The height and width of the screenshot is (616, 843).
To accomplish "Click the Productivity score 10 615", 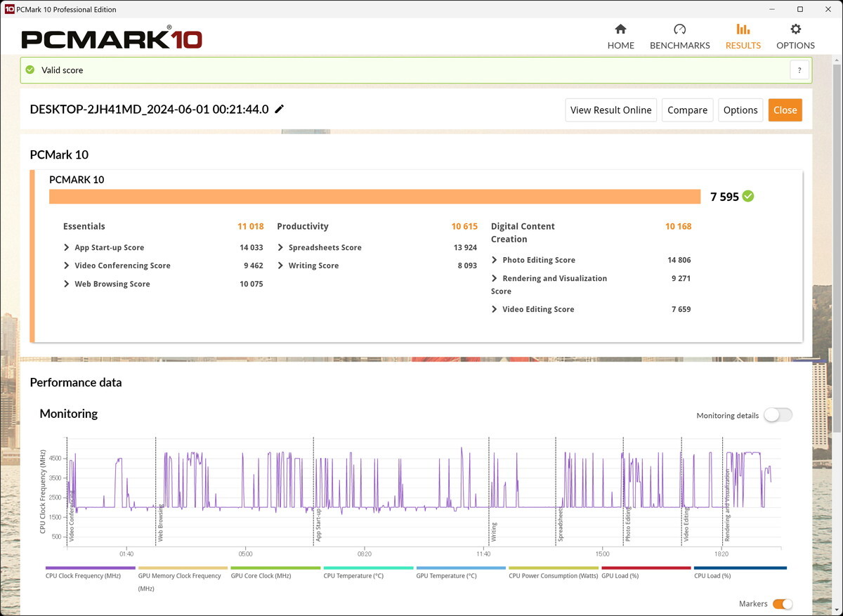I will pyautogui.click(x=464, y=226).
